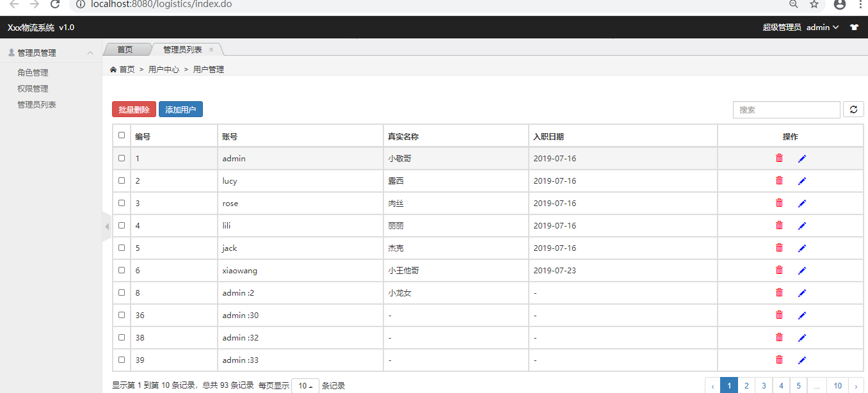The image size is (868, 393).
Task: Collapse the sidebar using the edge arrow
Action: (106, 226)
